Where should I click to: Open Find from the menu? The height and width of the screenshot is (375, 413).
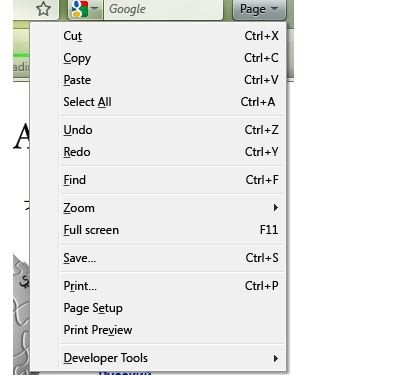point(172,180)
